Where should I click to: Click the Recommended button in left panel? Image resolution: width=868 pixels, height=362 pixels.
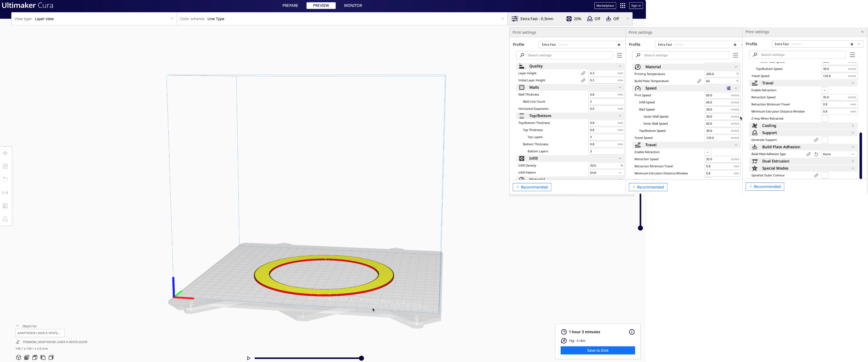531,187
